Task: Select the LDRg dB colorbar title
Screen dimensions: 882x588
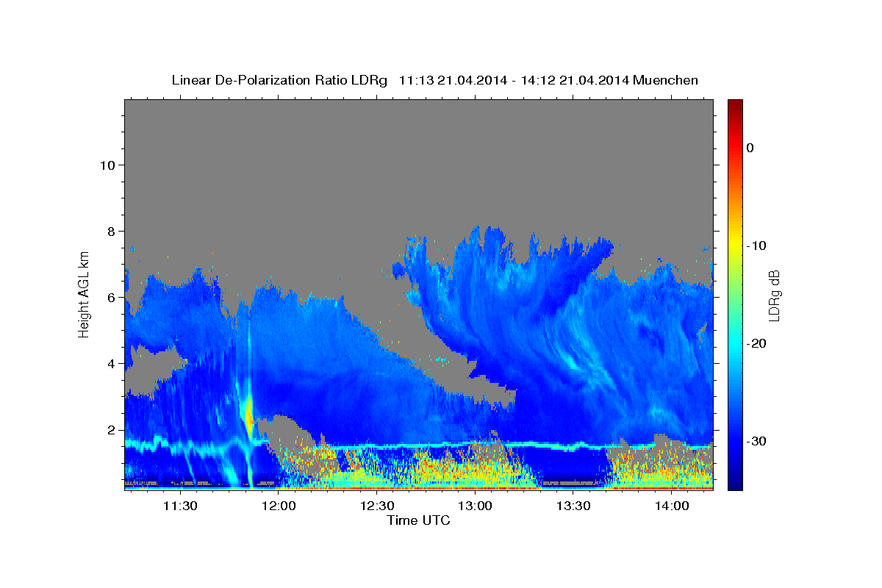Action: 774,295
